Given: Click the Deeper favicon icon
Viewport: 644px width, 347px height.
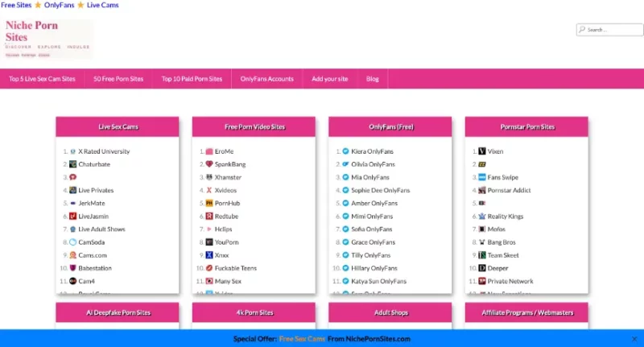Looking at the screenshot, I should coord(481,268).
